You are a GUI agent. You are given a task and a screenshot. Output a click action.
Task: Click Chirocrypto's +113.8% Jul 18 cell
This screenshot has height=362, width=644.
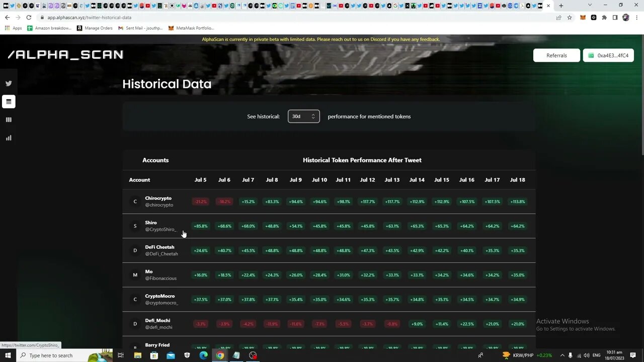(x=517, y=202)
